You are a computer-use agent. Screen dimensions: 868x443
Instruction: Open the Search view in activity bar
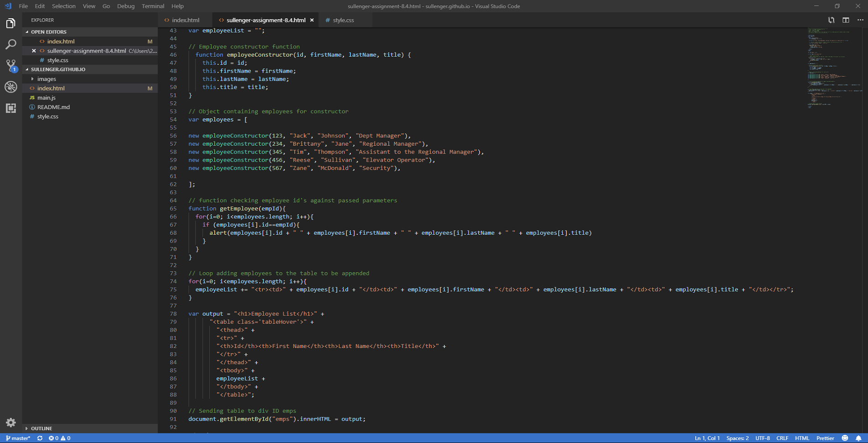click(11, 44)
